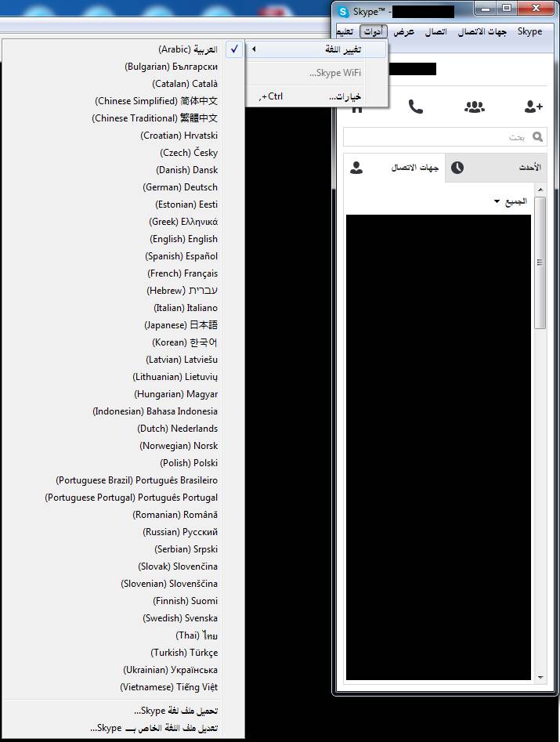Viewport: 560px width, 742px height.
Task: Switch to the جهات الاتصال contacts tab
Action: 395,168
